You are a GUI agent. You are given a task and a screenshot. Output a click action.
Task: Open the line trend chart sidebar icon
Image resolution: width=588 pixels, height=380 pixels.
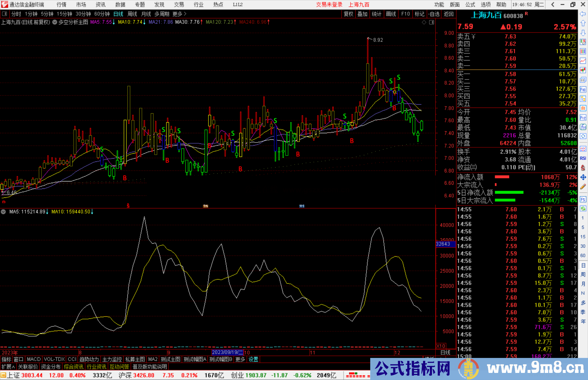tap(583, 61)
